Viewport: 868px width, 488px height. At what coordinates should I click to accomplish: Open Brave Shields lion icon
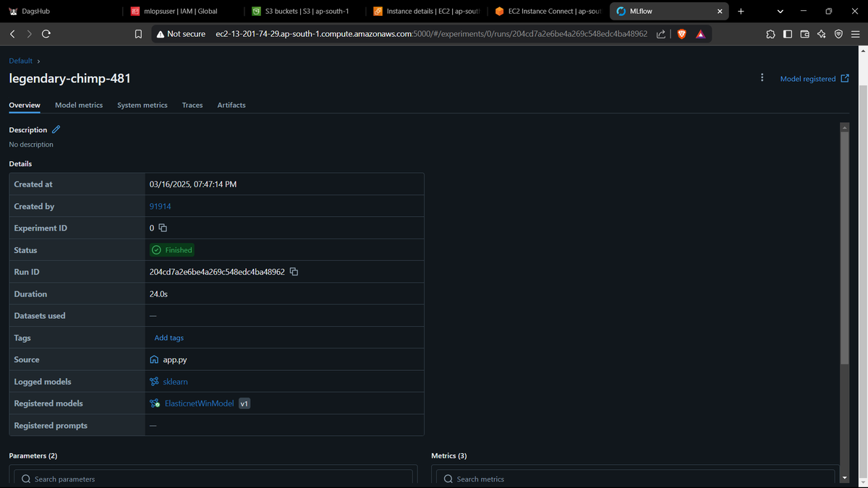click(681, 34)
